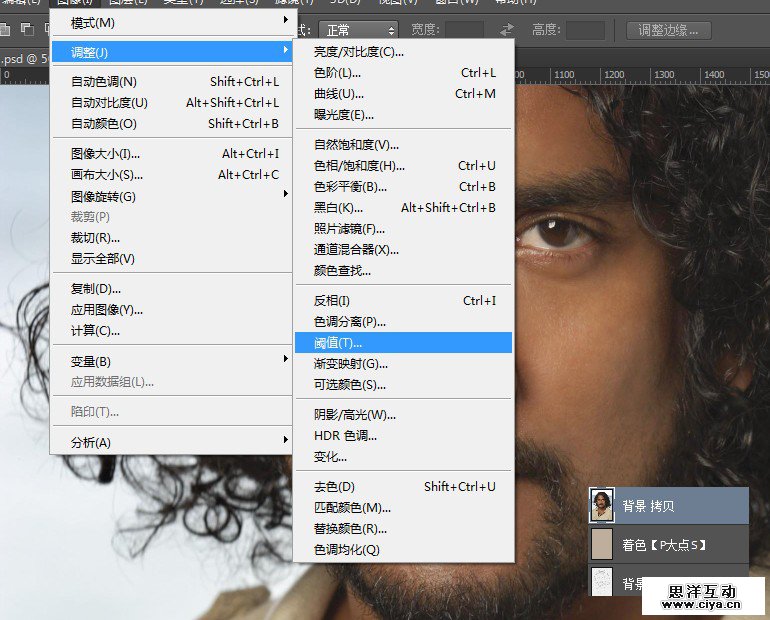This screenshot has width=770, height=620.
Task: Click the 高度 height input field
Action: (x=585, y=31)
